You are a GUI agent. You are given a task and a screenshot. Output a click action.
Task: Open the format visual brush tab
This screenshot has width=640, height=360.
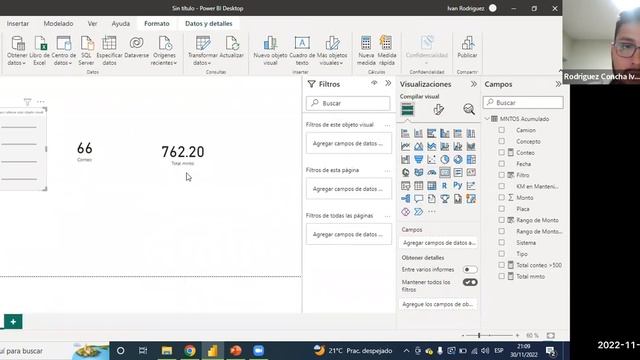pos(438,109)
